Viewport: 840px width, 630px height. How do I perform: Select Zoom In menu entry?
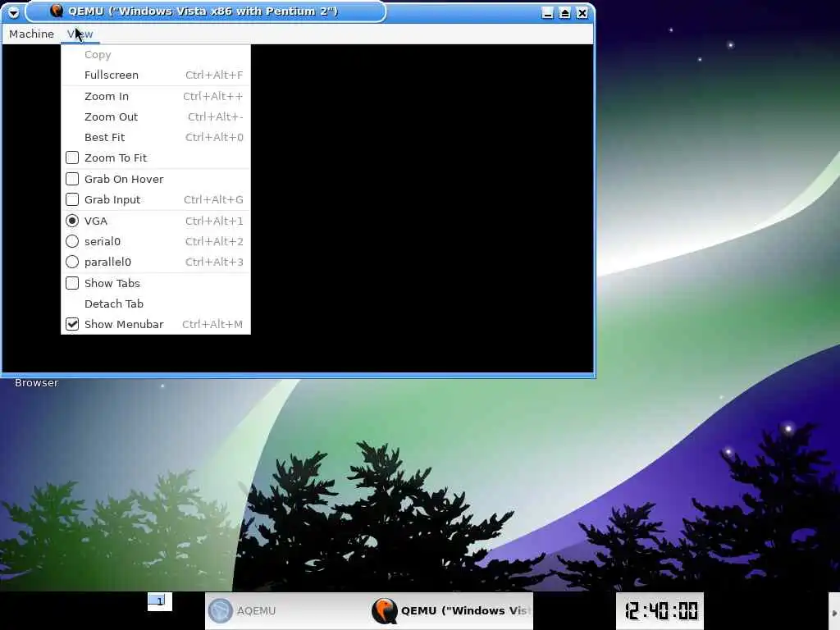[x=155, y=97]
